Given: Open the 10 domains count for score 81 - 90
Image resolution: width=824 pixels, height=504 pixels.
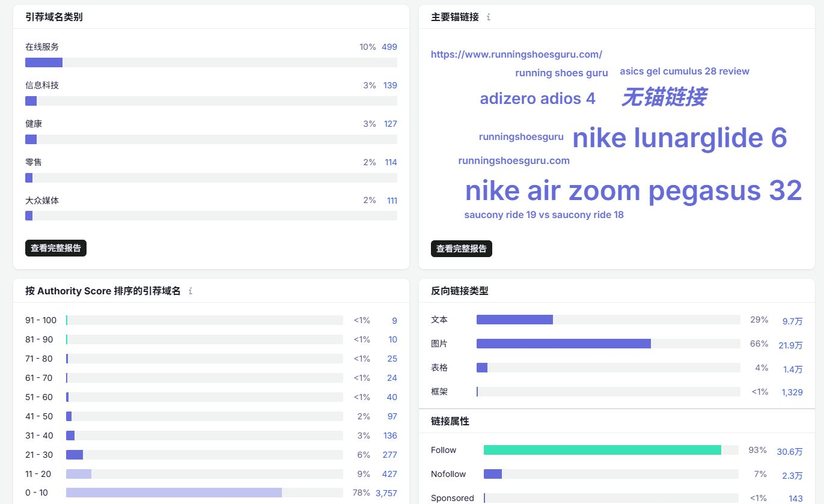Looking at the screenshot, I should tap(392, 339).
